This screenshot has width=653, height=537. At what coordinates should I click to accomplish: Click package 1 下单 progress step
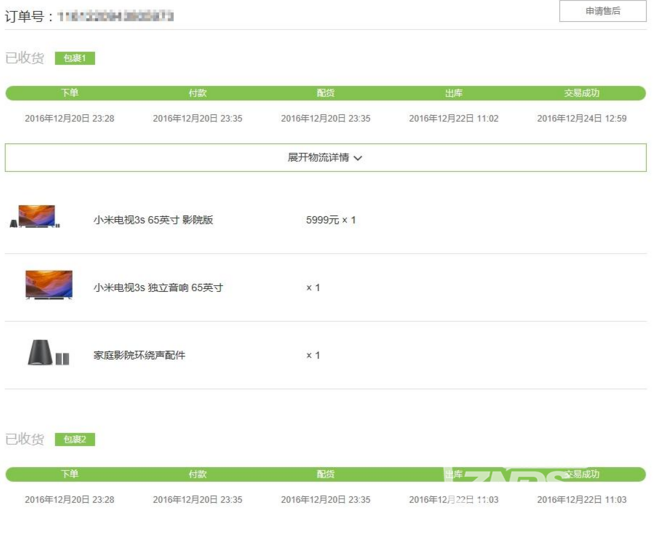70,93
